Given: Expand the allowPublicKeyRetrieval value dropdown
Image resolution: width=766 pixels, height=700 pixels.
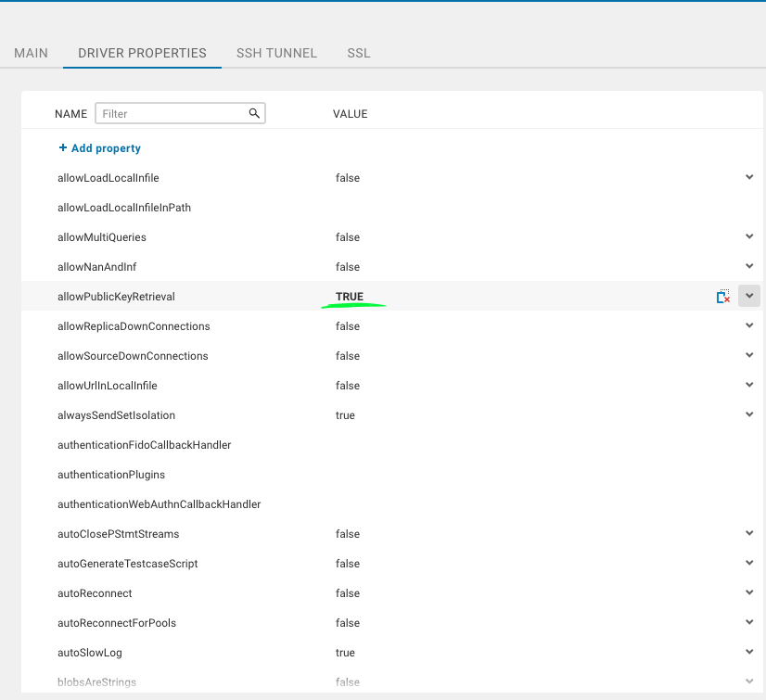Looking at the screenshot, I should click(x=749, y=295).
